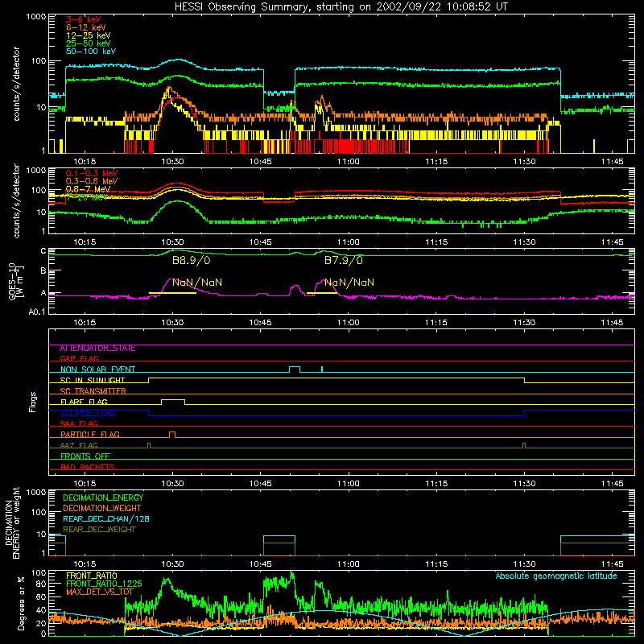Viewport: 644px width, 644px height.
Task: Select the ATTENUATOR_STATE flag label
Action: 97,349
